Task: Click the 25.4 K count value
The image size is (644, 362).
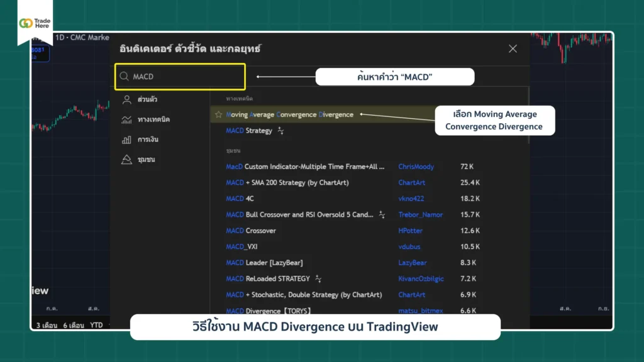Action: (x=470, y=183)
